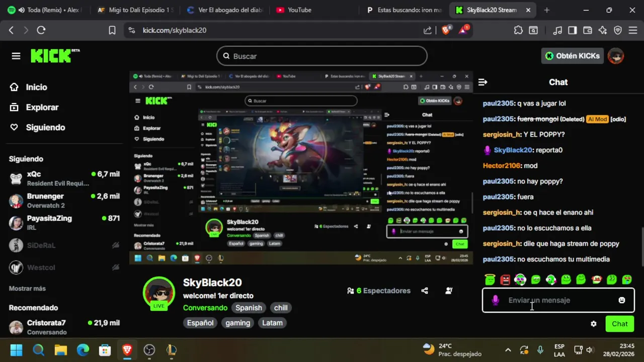
Task: Bookmark this page with the bookmark icon
Action: [x=112, y=30]
